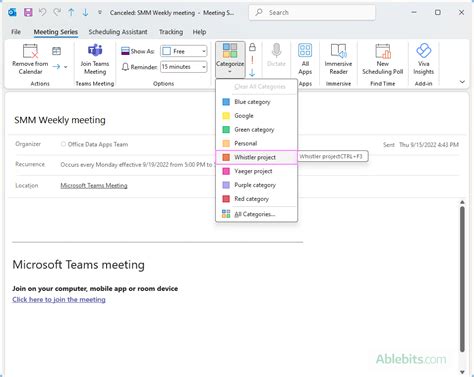The width and height of the screenshot is (474, 377).
Task: Click Microsoft Teams Meeting location link
Action: 94,186
